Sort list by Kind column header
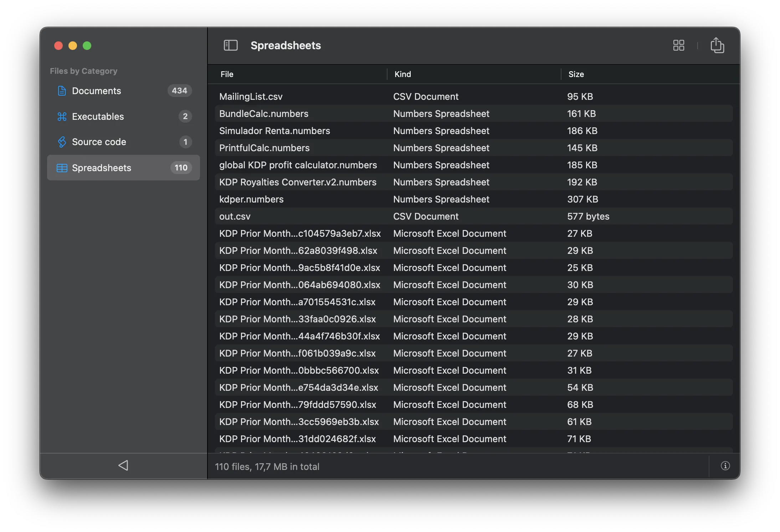780x532 pixels. pos(402,74)
